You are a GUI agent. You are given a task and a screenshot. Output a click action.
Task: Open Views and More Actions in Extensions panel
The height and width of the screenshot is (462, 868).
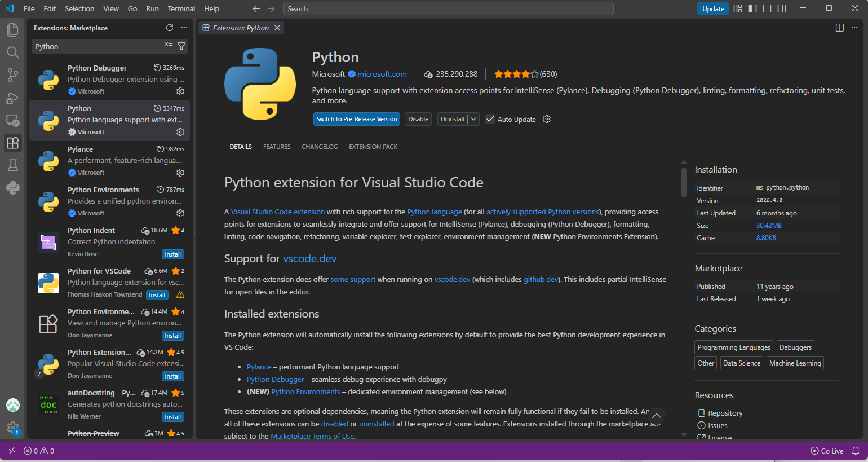pos(184,28)
